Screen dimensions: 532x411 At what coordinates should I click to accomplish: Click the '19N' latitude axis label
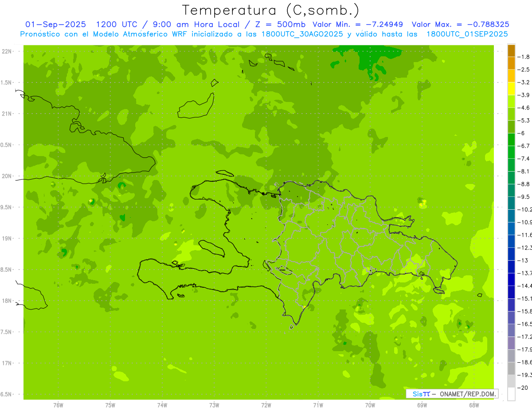pos(7,239)
